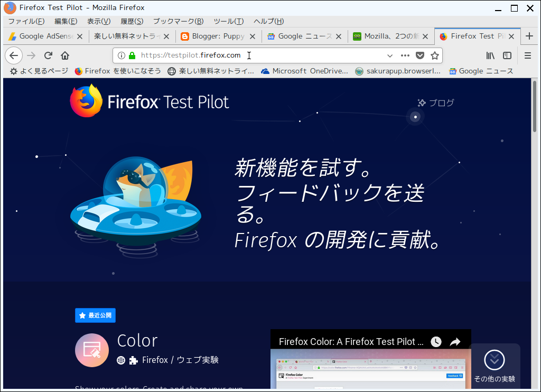
Task: Toggle bookmarking with the star icon
Action: (434, 55)
